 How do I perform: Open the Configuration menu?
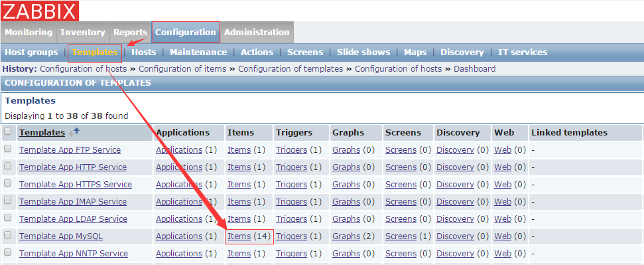[x=186, y=32]
